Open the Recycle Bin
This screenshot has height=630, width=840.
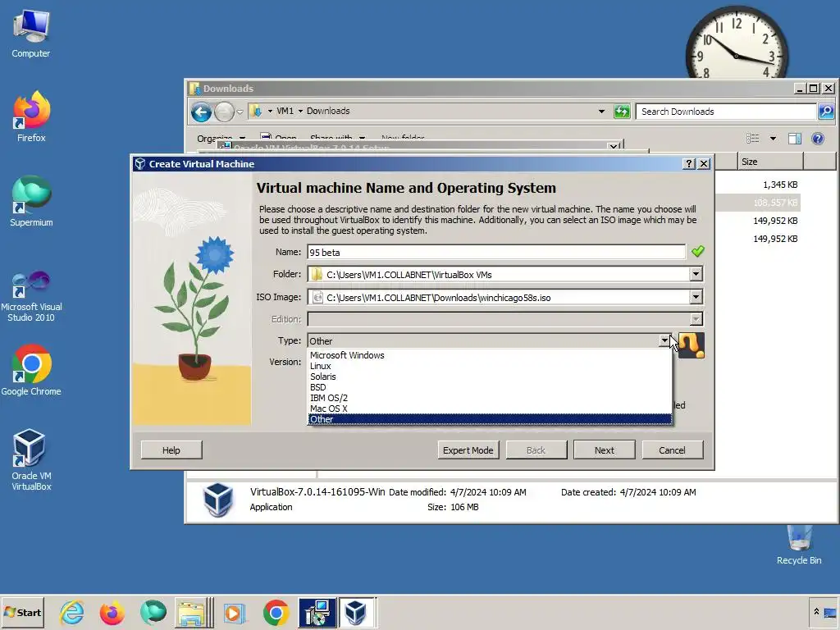point(799,545)
